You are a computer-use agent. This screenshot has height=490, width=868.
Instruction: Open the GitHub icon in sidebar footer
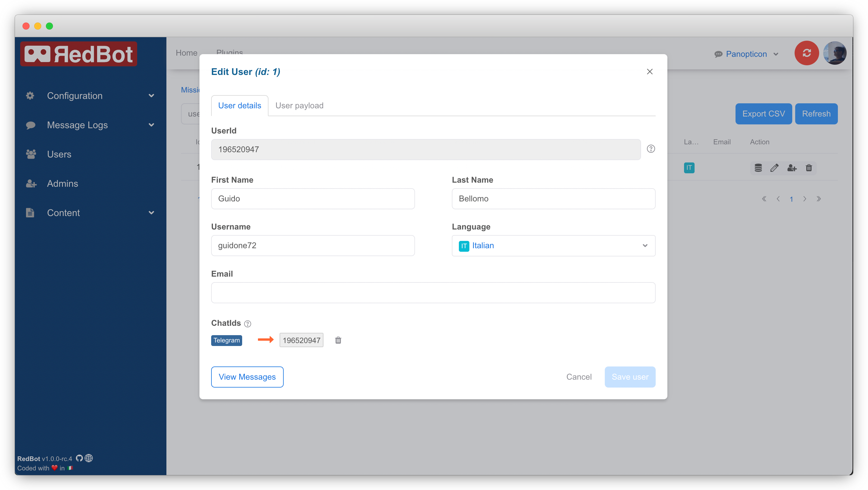click(x=79, y=458)
